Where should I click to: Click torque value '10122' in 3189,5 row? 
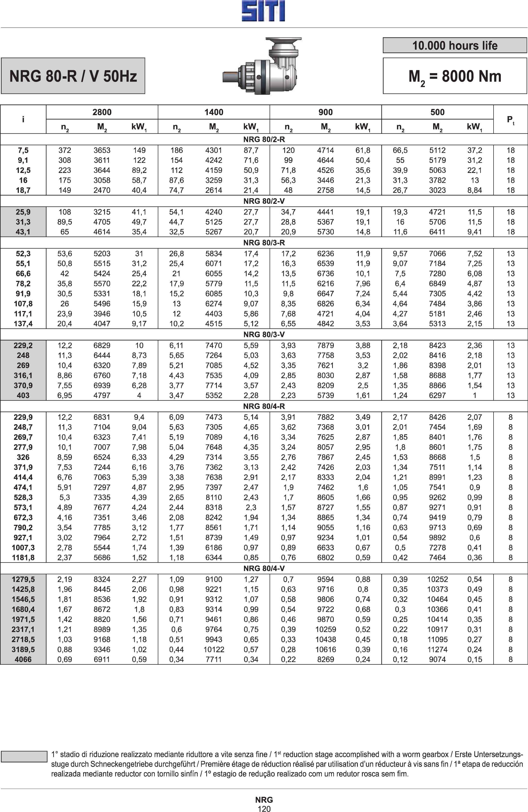[x=214, y=649]
